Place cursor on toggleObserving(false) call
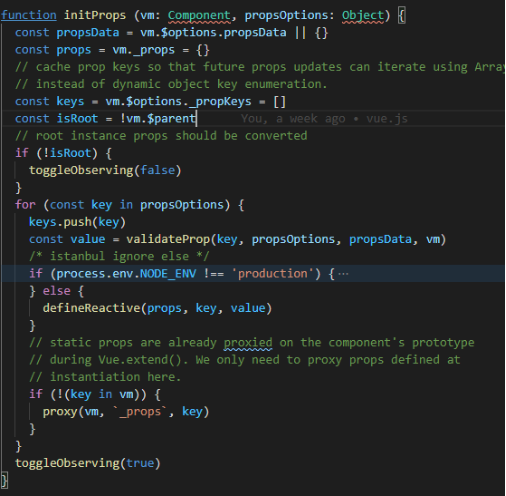The width and height of the screenshot is (506, 496). (x=105, y=170)
